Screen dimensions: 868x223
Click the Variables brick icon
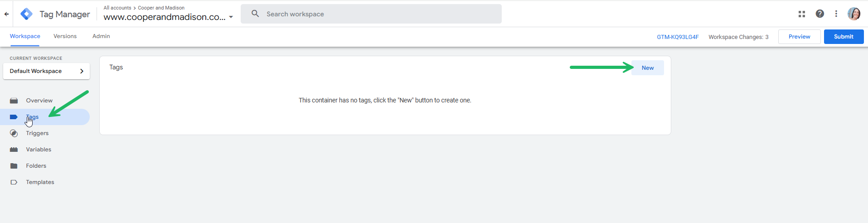pyautogui.click(x=14, y=150)
